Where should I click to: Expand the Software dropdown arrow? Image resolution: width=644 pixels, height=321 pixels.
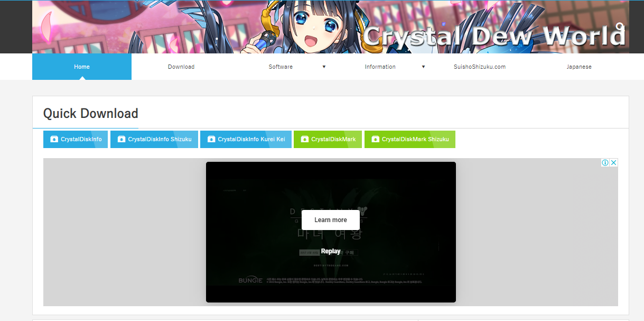pyautogui.click(x=324, y=67)
